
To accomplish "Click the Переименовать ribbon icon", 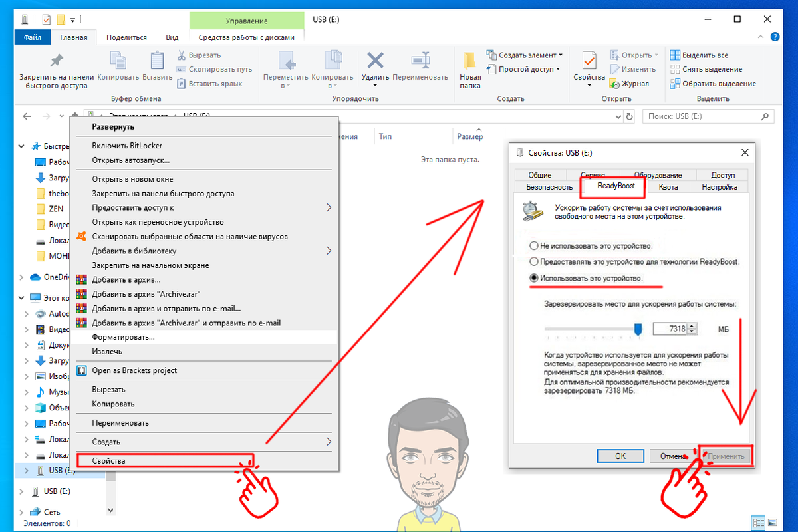I will click(x=420, y=61).
